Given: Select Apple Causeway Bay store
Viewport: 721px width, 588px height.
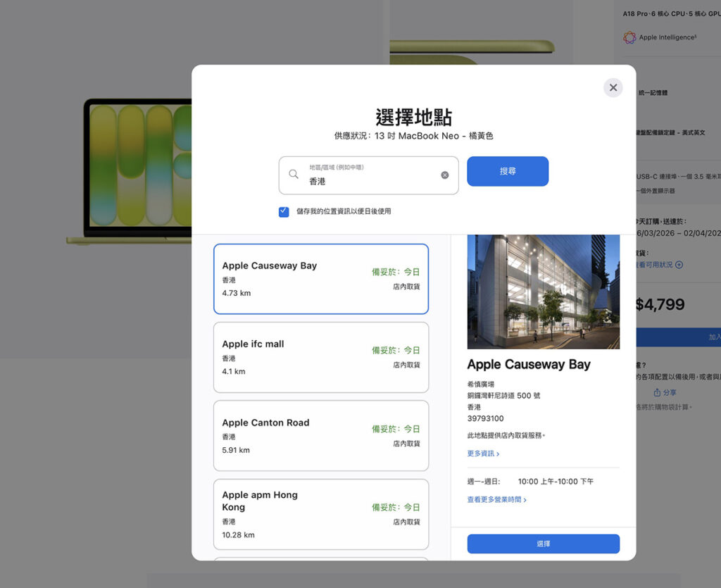Looking at the screenshot, I should click(321, 279).
